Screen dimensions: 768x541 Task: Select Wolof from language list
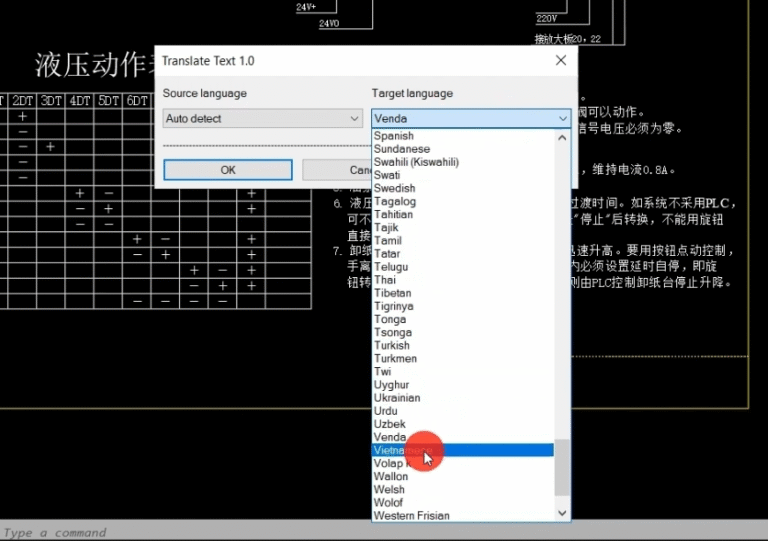[463, 502]
